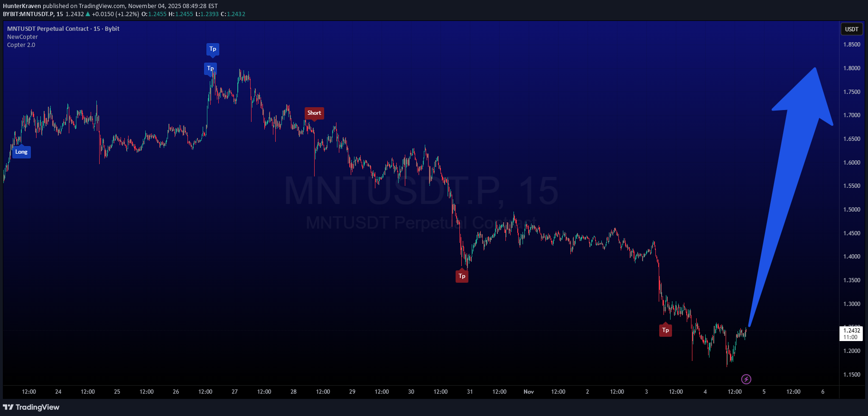Click the red Short signal marker
This screenshot has width=868, height=416.
pyautogui.click(x=314, y=113)
